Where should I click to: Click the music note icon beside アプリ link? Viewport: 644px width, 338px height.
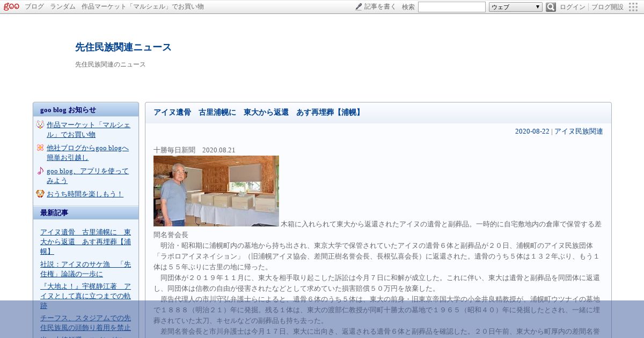[40, 171]
